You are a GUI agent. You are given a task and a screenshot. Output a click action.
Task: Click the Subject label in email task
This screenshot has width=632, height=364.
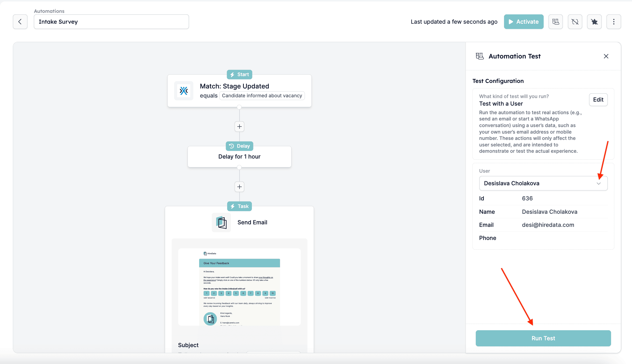click(188, 345)
